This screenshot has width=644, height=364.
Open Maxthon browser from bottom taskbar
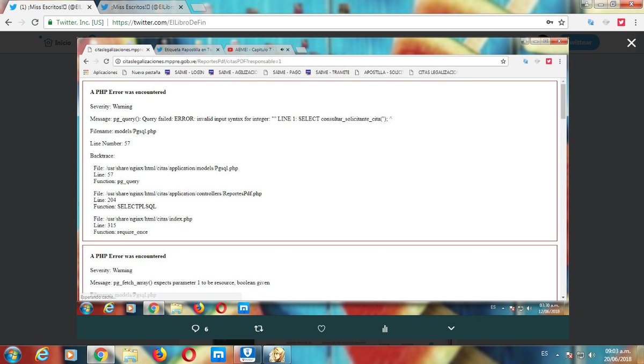tap(218, 354)
